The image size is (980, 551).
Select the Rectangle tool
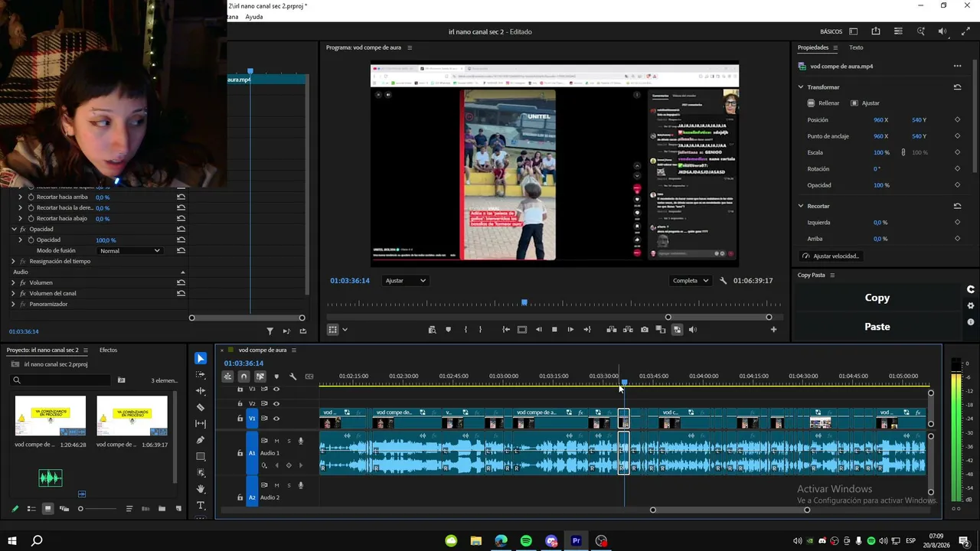point(201,456)
